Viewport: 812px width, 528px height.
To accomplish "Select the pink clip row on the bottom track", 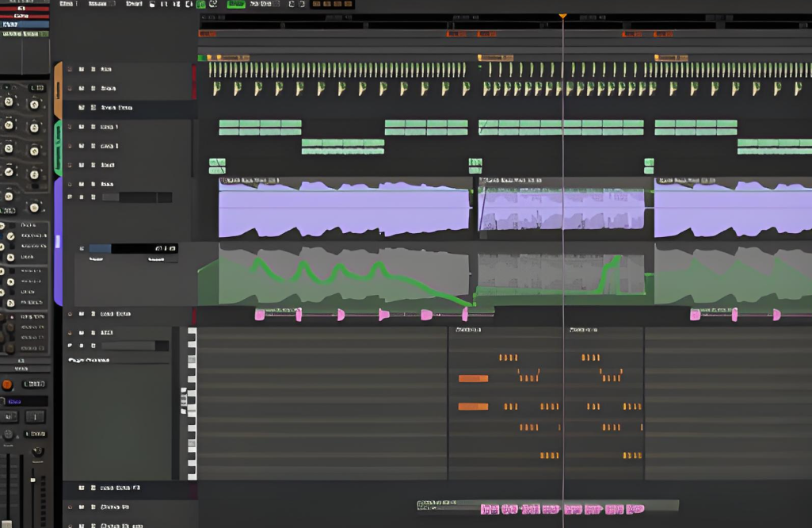I will (x=562, y=509).
